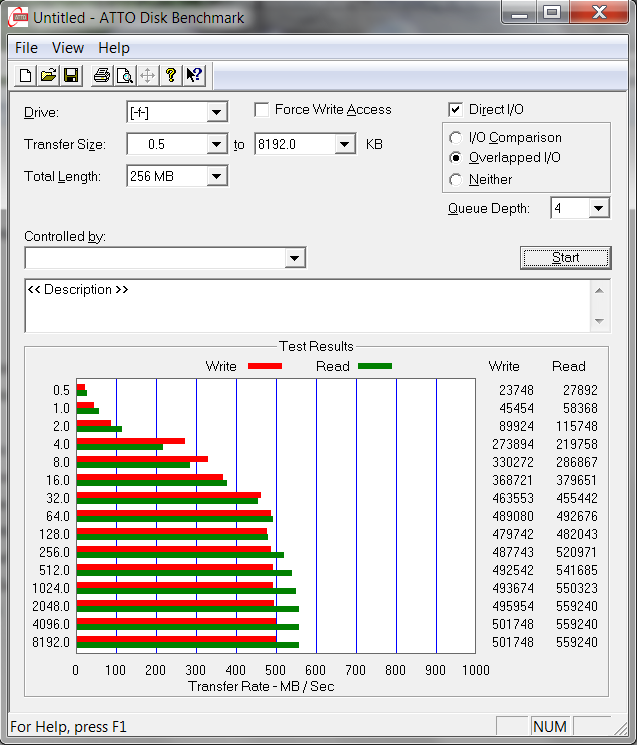Open the Queue Depth dropdown
The height and width of the screenshot is (745, 637).
[598, 208]
